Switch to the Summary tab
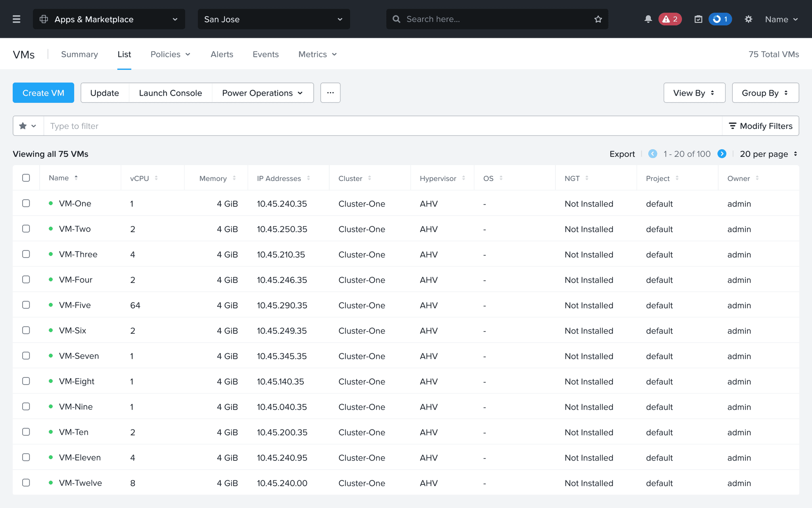Viewport: 812px width, 508px height. click(79, 54)
